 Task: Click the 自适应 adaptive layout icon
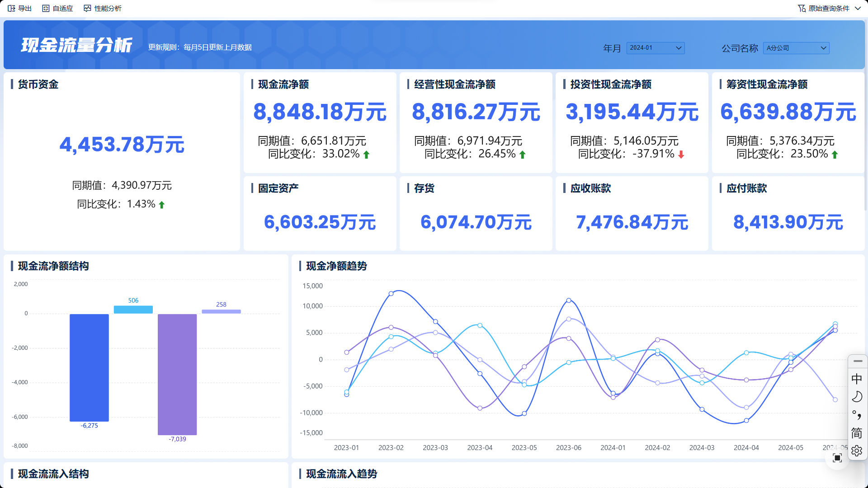[45, 8]
